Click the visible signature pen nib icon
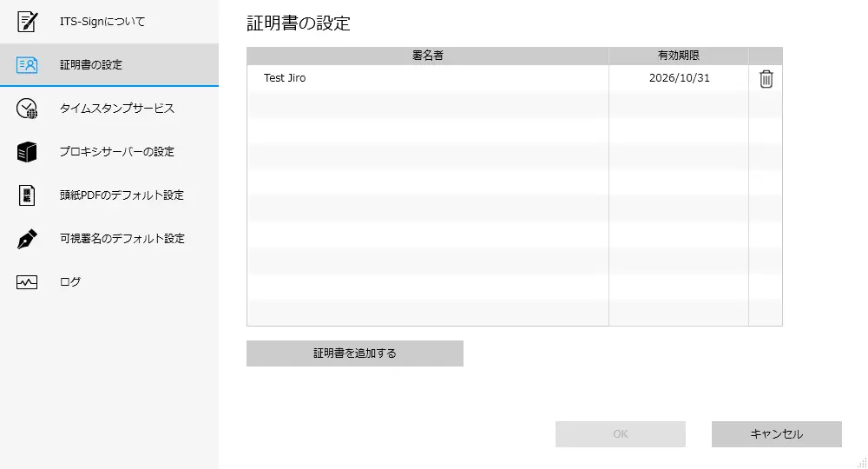 tap(27, 239)
